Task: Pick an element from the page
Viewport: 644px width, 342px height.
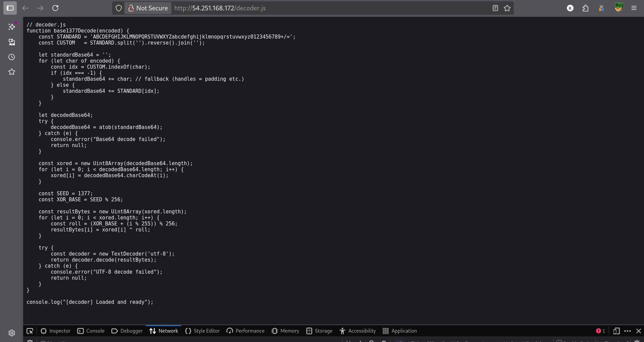Action: point(30,331)
